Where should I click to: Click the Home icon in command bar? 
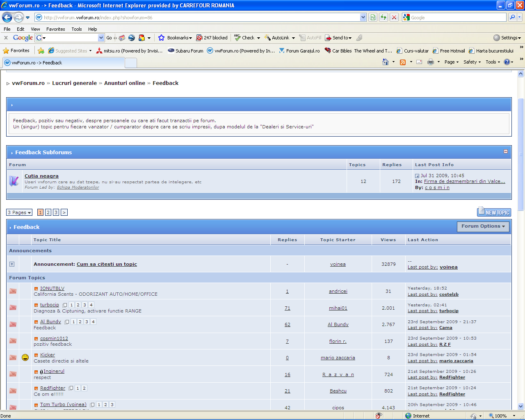coord(386,62)
